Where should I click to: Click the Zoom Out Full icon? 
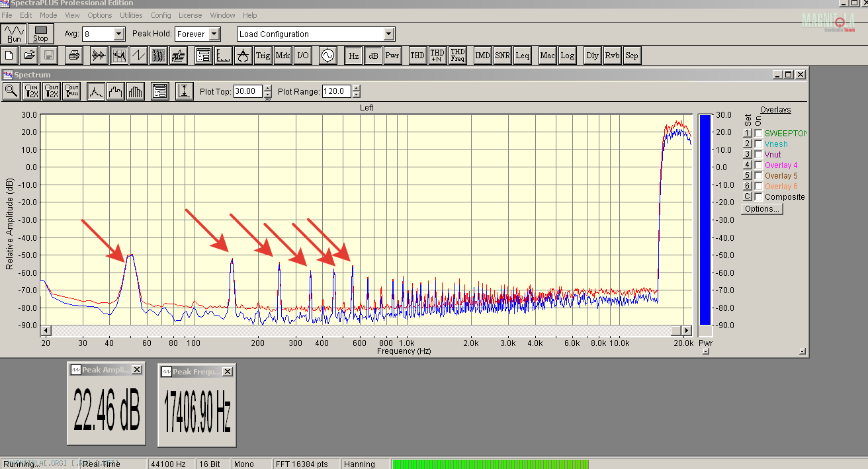click(71, 91)
